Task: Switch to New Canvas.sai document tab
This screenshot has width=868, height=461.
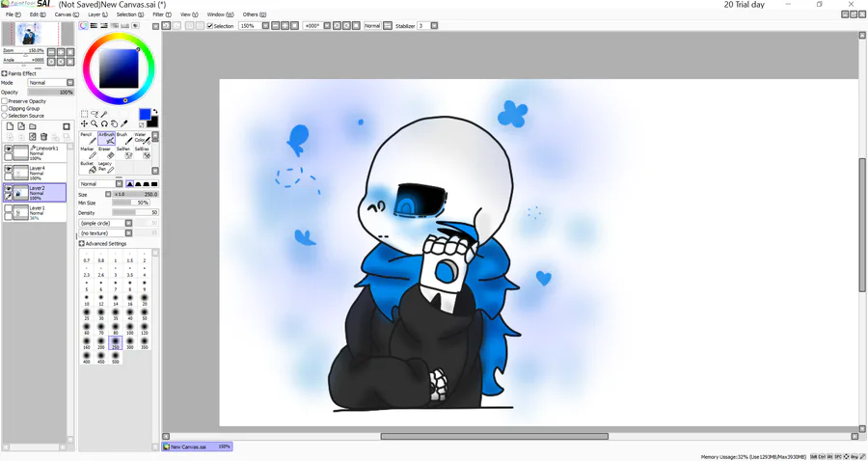Action: click(197, 447)
